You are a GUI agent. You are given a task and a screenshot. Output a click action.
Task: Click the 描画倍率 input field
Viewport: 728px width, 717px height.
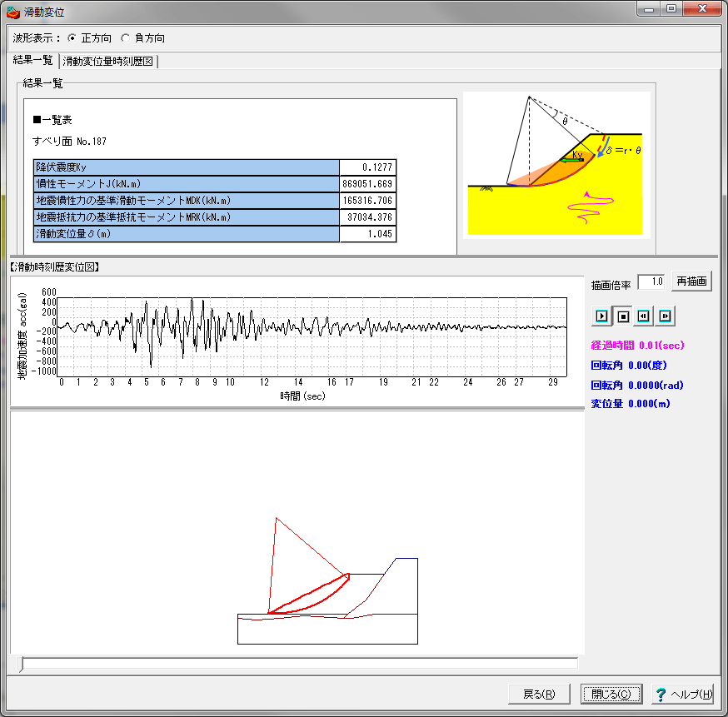pos(651,281)
